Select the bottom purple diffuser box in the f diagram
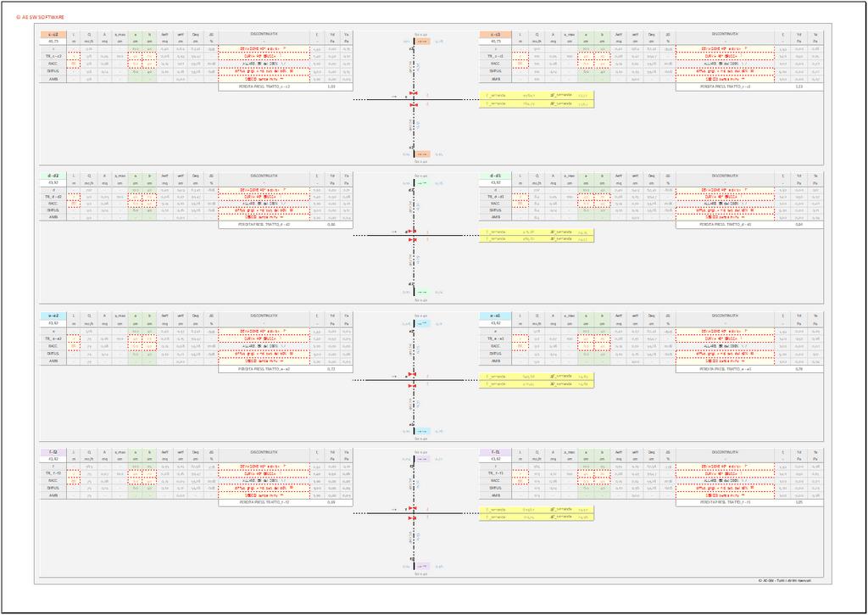 click(x=421, y=566)
